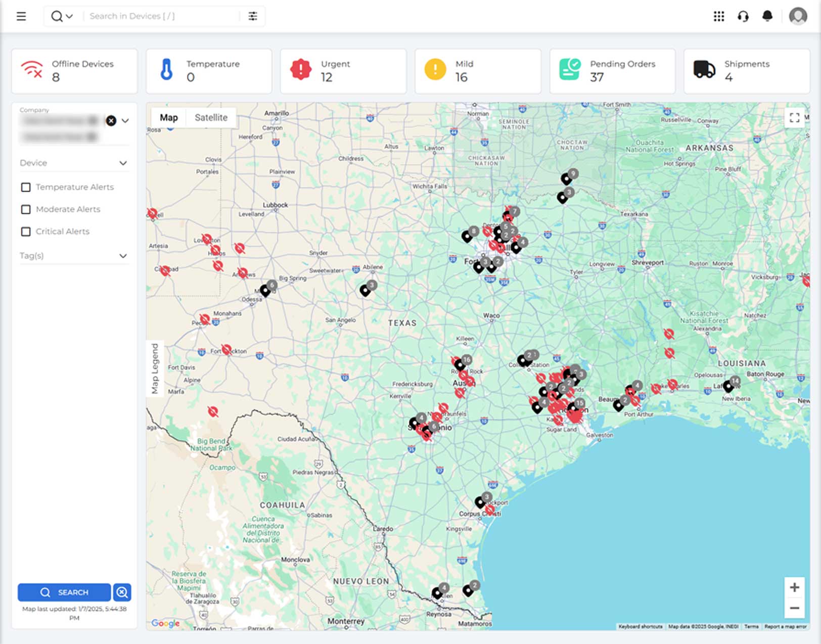Enable the Temperature Alerts checkbox
The height and width of the screenshot is (644, 821).
pos(26,187)
